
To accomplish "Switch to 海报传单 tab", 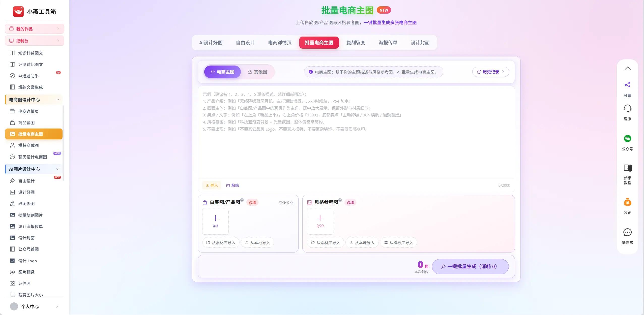I will (x=388, y=43).
